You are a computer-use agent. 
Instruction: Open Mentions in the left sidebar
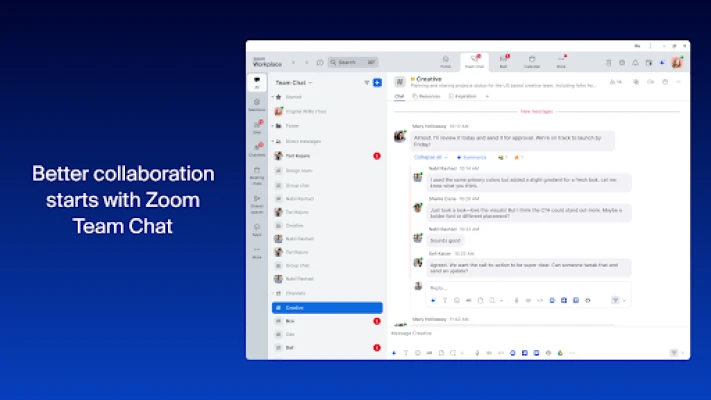pos(257,103)
